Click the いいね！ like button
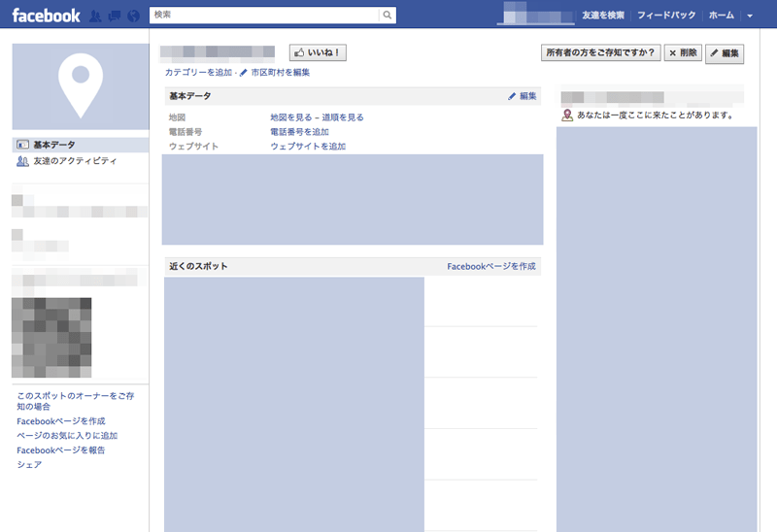The image size is (777, 532). [x=318, y=52]
